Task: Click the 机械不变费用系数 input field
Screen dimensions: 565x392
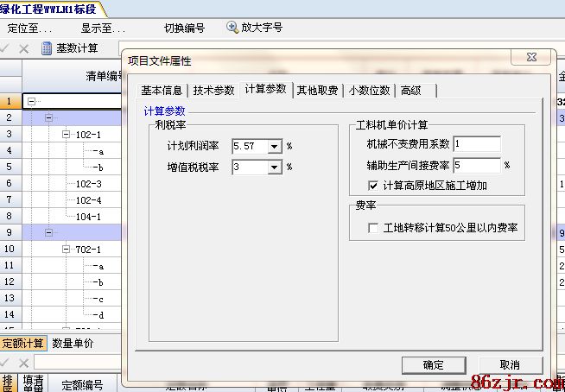Action: [476, 143]
